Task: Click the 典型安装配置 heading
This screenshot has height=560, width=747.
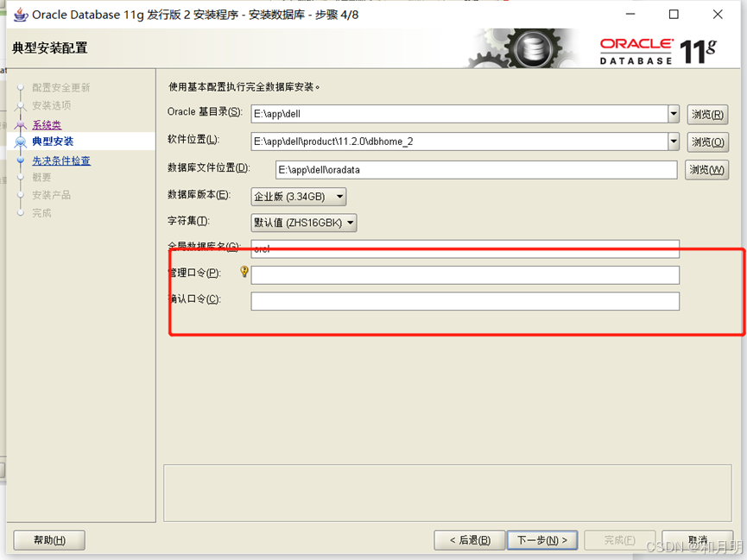Action: point(50,48)
